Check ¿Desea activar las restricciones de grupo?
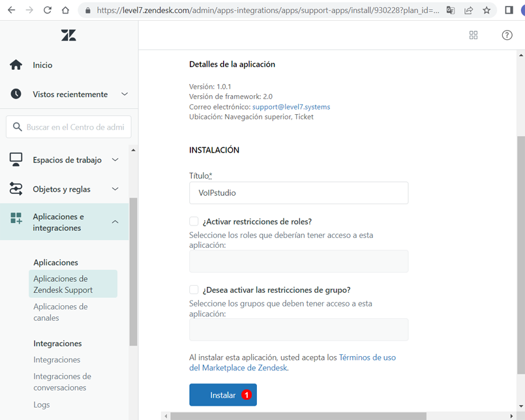Screen dimensions: 525x420 tap(194, 290)
